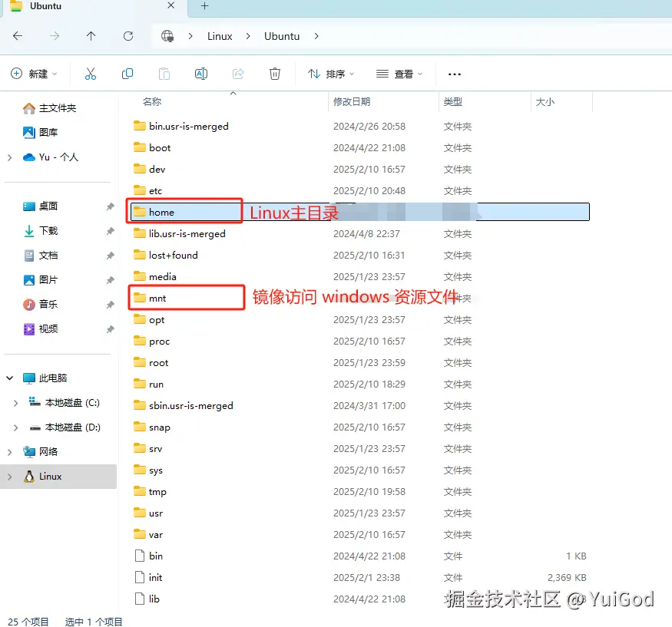The height and width of the screenshot is (627, 672).
Task: Select the home folder row
Action: click(x=360, y=212)
